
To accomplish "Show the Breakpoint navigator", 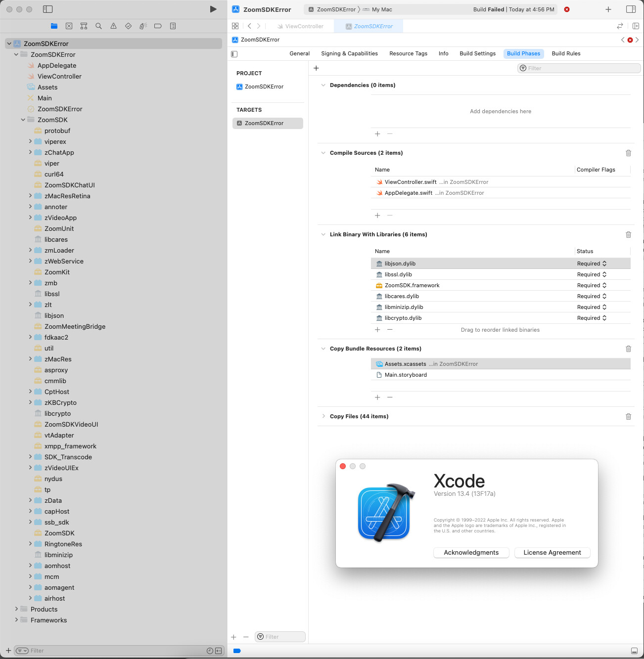I will click(158, 26).
